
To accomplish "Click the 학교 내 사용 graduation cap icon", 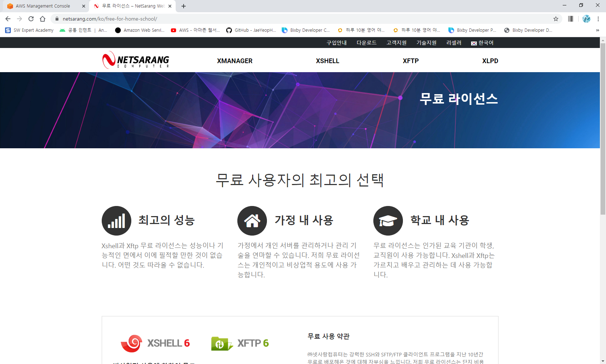I will pos(388,221).
